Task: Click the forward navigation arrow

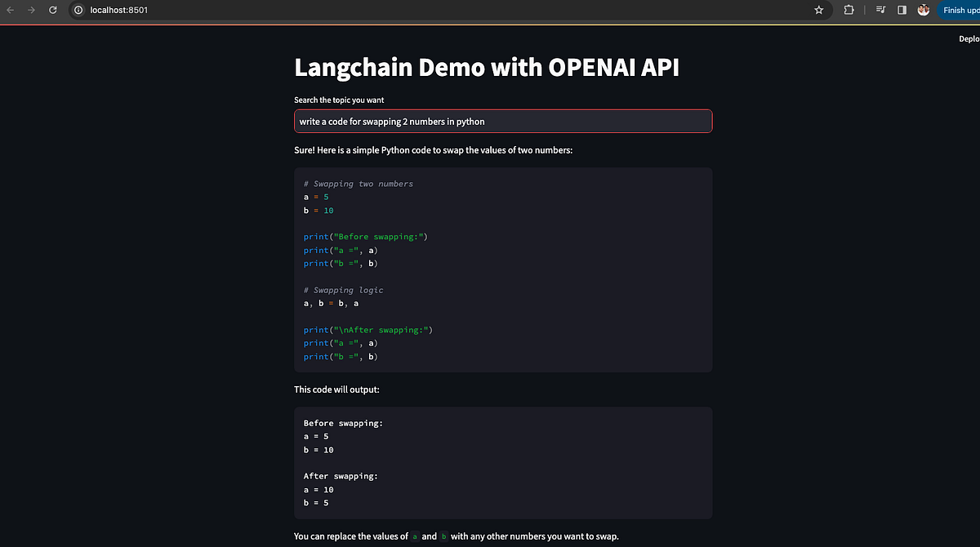Action: tap(31, 10)
